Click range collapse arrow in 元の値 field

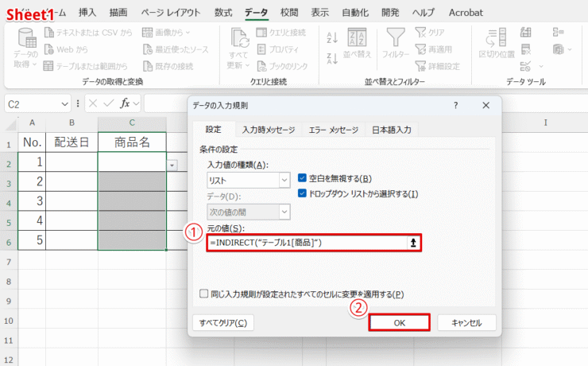click(413, 243)
